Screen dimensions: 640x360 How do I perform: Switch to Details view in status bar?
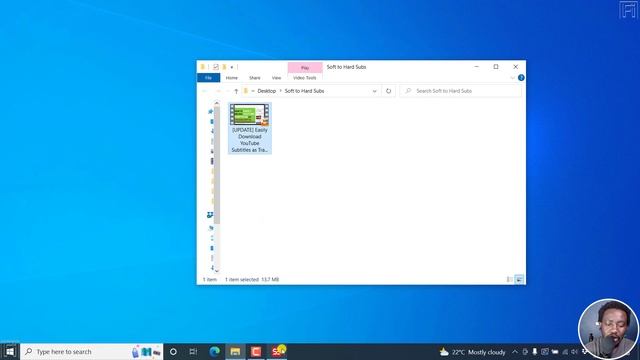point(510,280)
